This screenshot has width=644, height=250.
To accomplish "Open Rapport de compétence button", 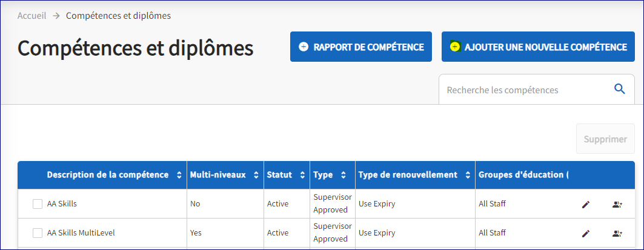I will pos(360,47).
